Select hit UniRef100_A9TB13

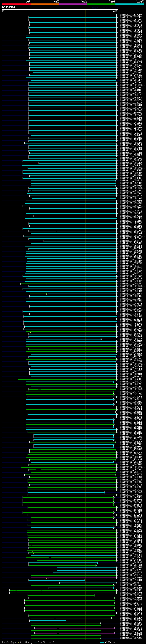pos(131,60)
